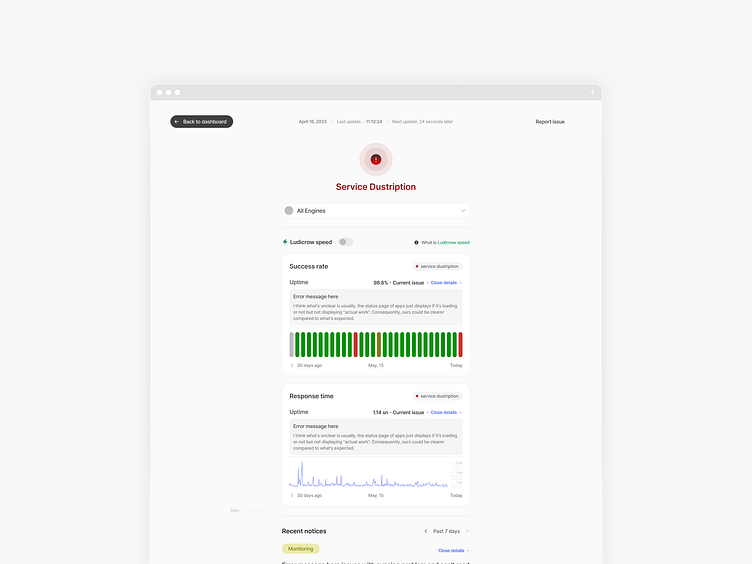The image size is (752, 564).
Task: Click the Monitoring status tag
Action: pos(301,549)
